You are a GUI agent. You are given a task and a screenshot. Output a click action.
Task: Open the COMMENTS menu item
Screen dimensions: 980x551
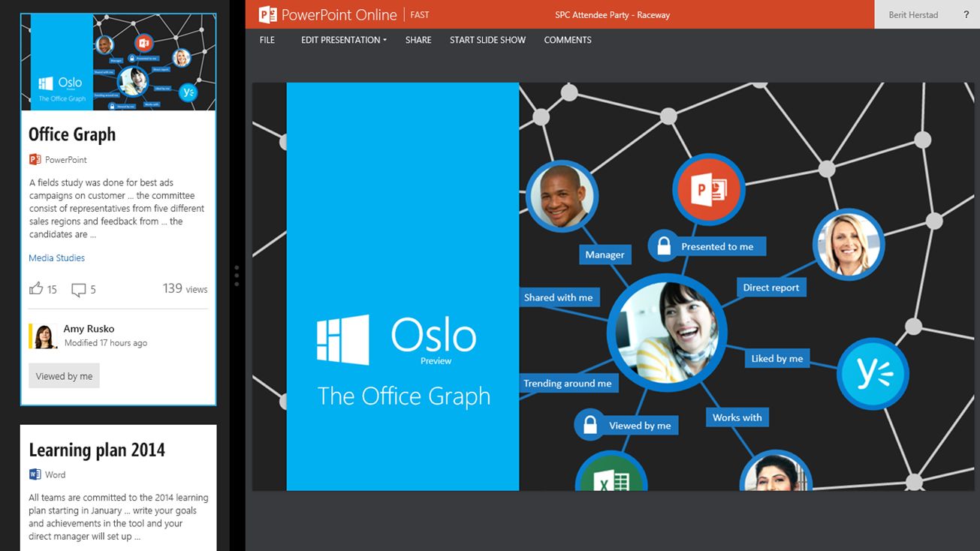click(x=568, y=40)
